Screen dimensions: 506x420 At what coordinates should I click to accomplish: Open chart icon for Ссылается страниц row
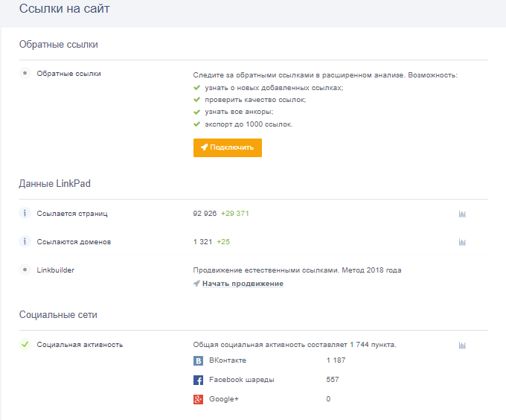[x=462, y=214]
